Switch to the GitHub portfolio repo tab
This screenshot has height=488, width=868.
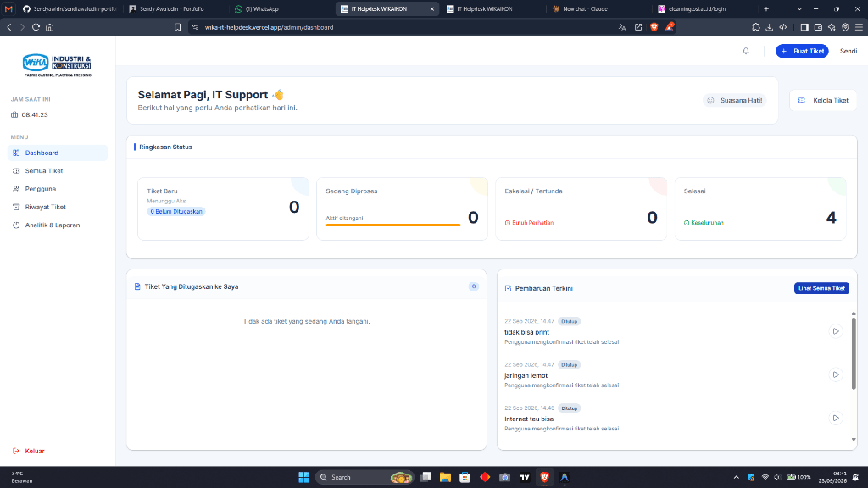[70, 8]
